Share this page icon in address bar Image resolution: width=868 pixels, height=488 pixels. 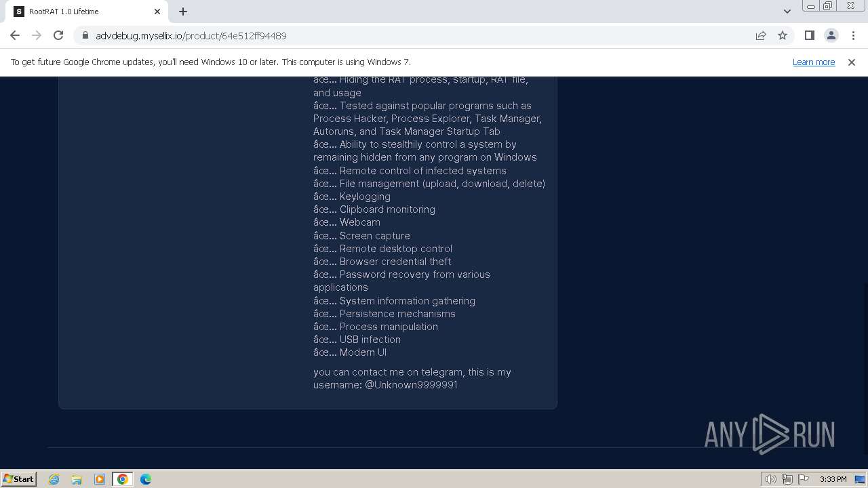[x=761, y=35]
